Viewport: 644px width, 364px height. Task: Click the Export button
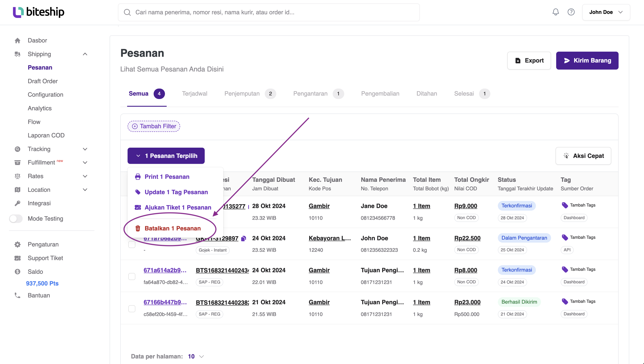coord(529,61)
